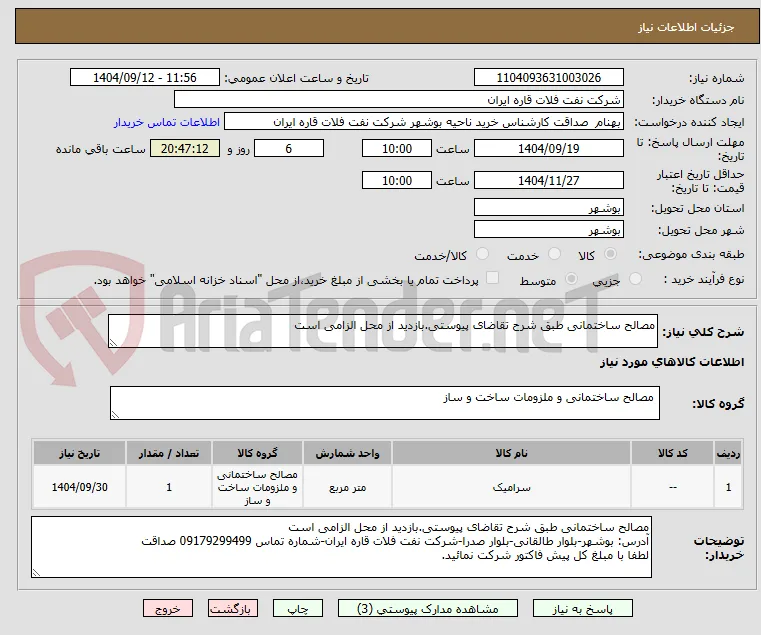Image resolution: width=761 pixels, height=635 pixels.
Task: Click the announcement date 1404/09/12 field
Action: 145,78
